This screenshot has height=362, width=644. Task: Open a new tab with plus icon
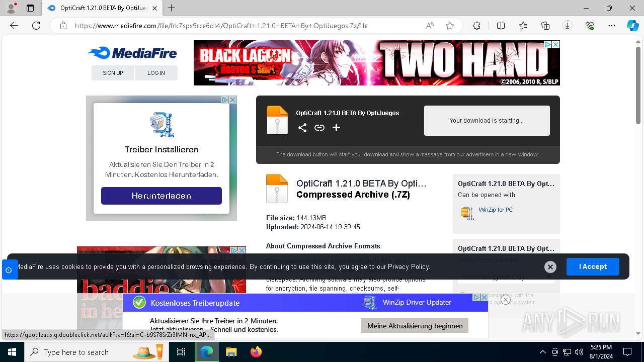[x=172, y=8]
